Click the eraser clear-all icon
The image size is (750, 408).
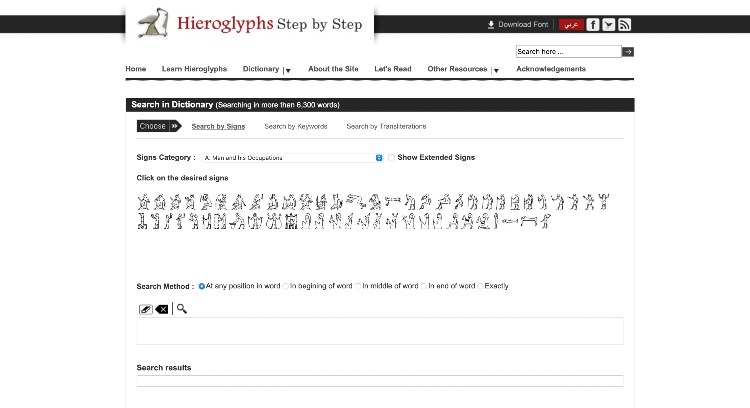click(x=145, y=309)
